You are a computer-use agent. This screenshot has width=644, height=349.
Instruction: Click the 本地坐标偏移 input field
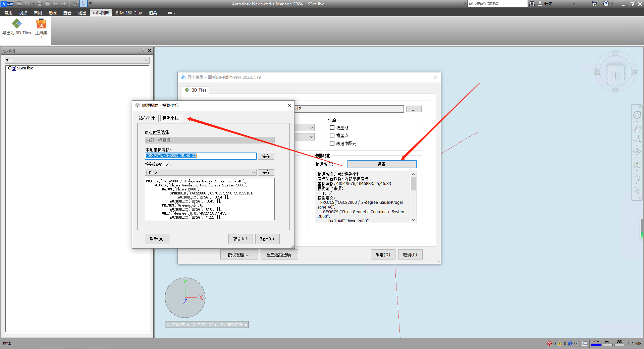201,156
